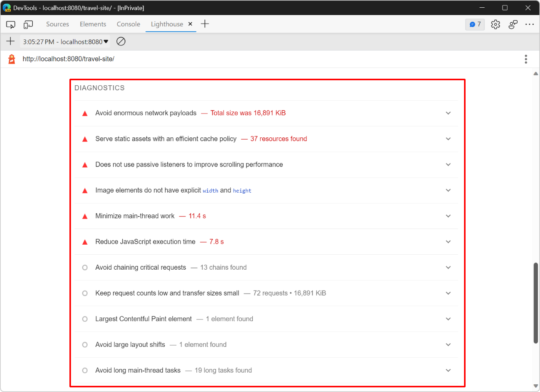Image resolution: width=540 pixels, height=392 pixels.
Task: Switch to the Sources tab
Action: pyautogui.click(x=57, y=24)
